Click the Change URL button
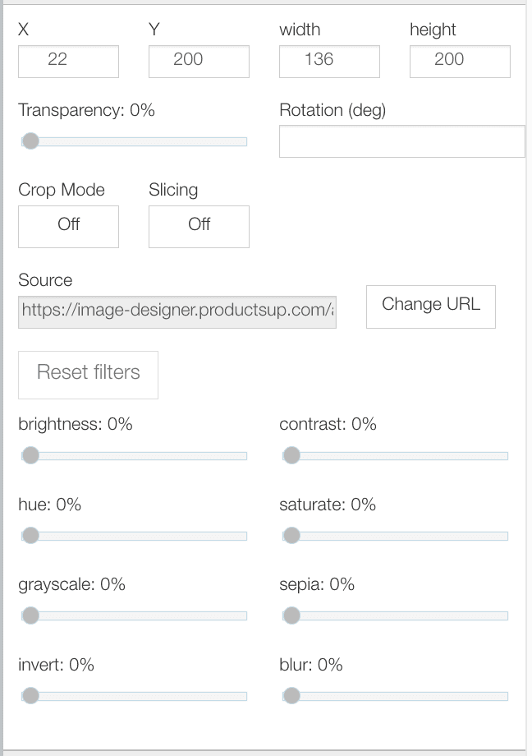 (x=430, y=306)
